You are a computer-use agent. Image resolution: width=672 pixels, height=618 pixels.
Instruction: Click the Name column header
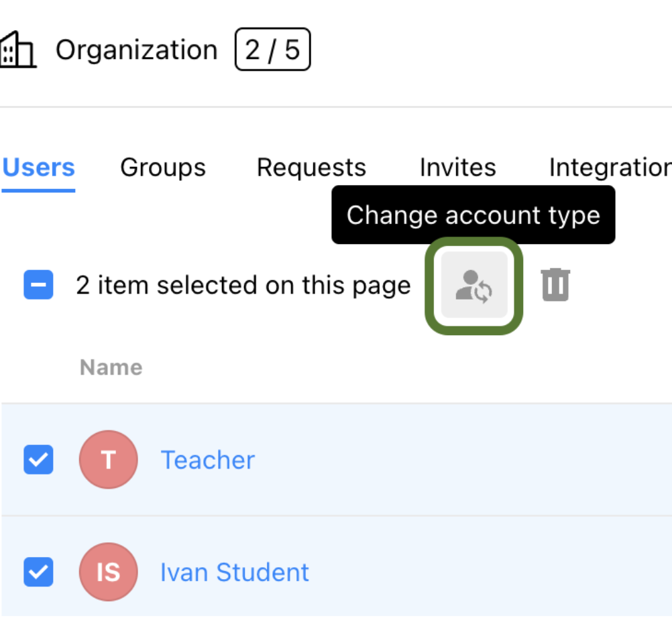(x=111, y=367)
